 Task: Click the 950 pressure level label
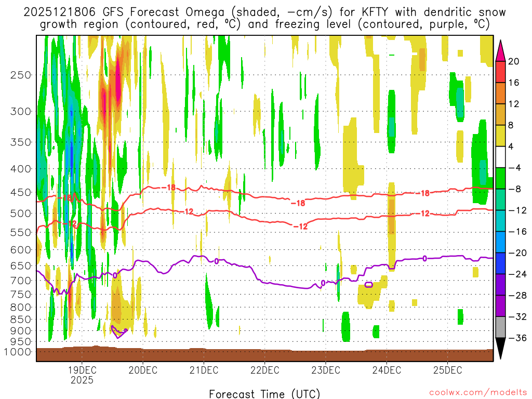pos(21,342)
